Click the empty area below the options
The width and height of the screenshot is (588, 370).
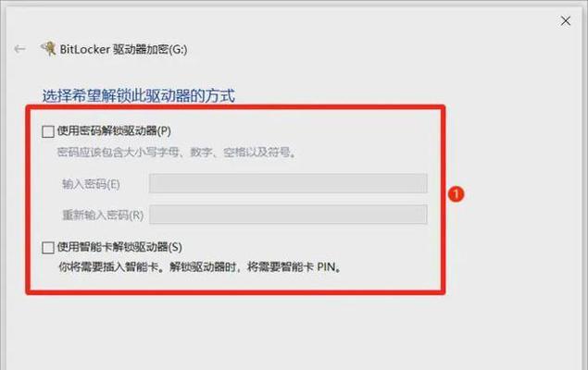point(293,331)
